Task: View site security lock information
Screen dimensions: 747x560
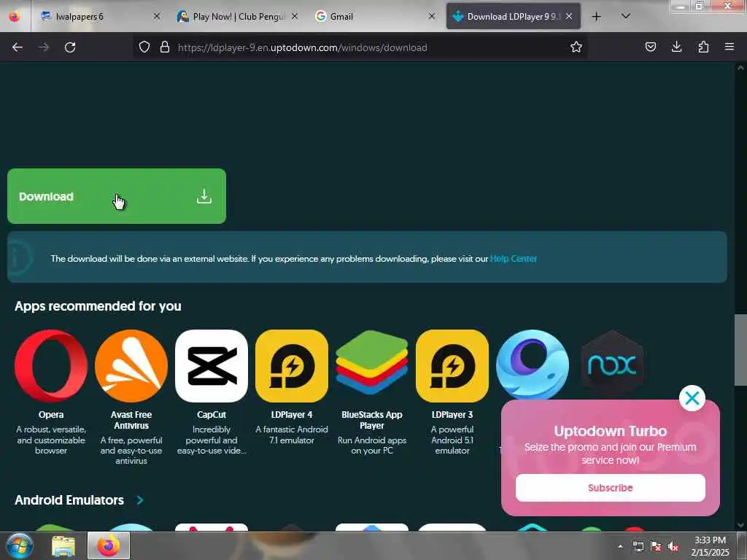Action: coord(165,47)
